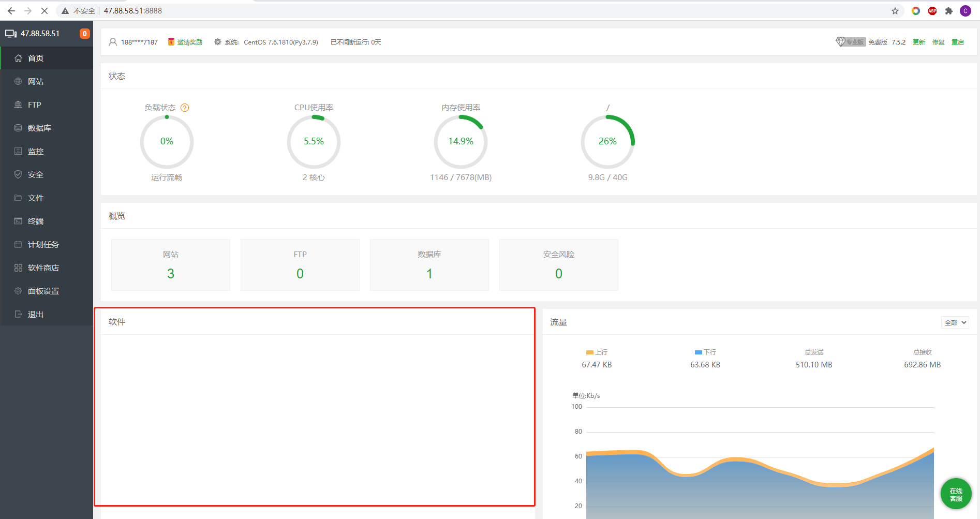Screen dimensions: 980x519
Task: Click the 已不间断运行: 0天 uptime text
Action: 356,42
